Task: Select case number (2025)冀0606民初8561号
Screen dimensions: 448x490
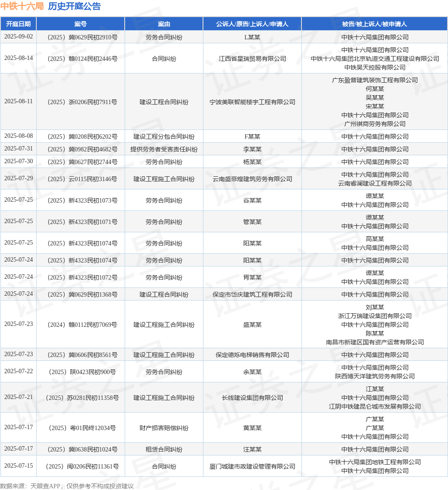Action: [83, 355]
